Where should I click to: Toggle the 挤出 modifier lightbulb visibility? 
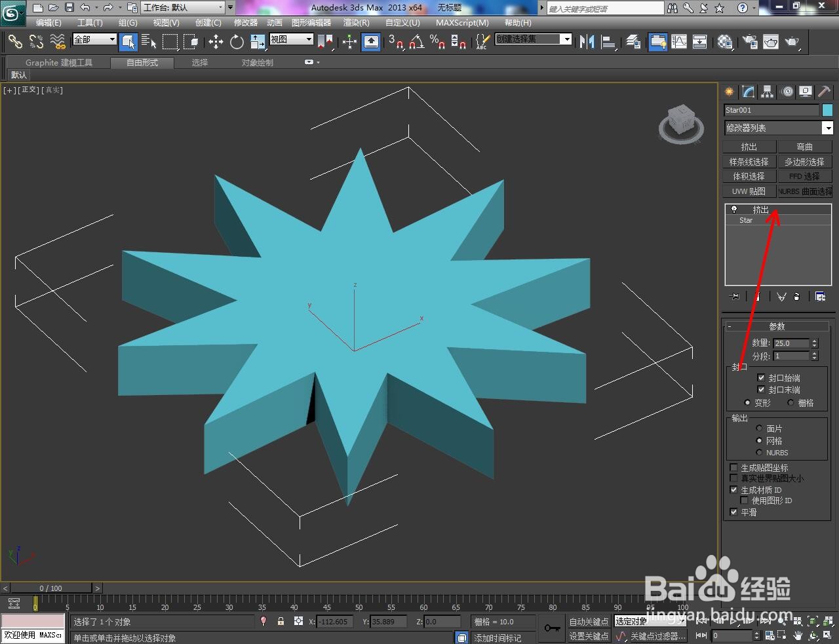(x=734, y=210)
